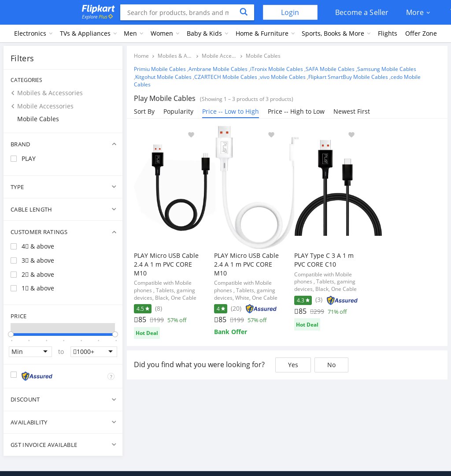Open the Men menu
The image size is (451, 476).
pos(133,33)
